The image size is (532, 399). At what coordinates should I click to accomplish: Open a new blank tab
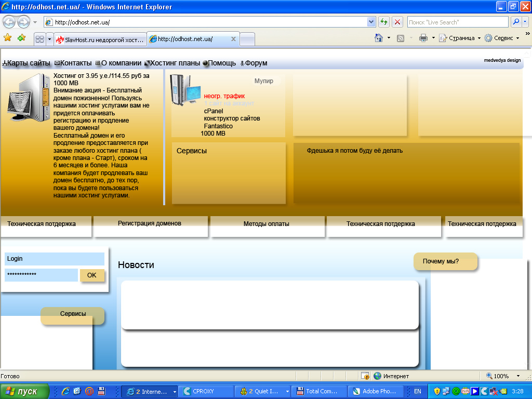(x=247, y=39)
